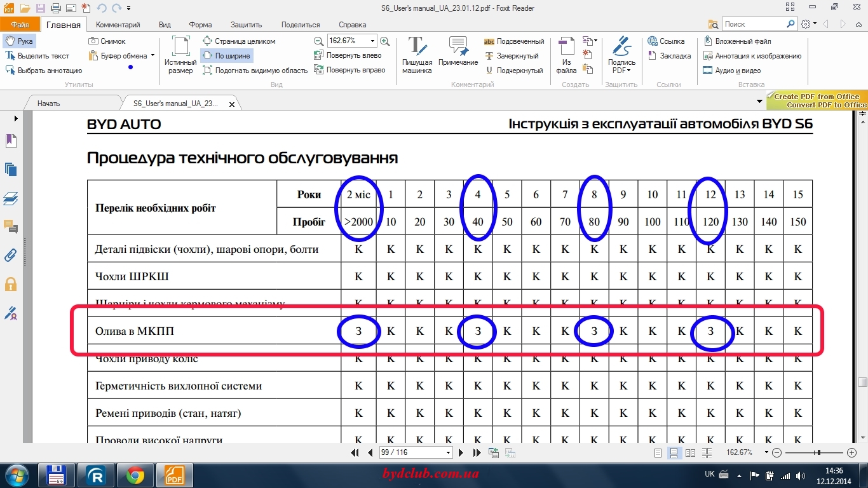868x488 pixels.
Task: Enable continuous page scrolling mode
Action: coord(674,453)
